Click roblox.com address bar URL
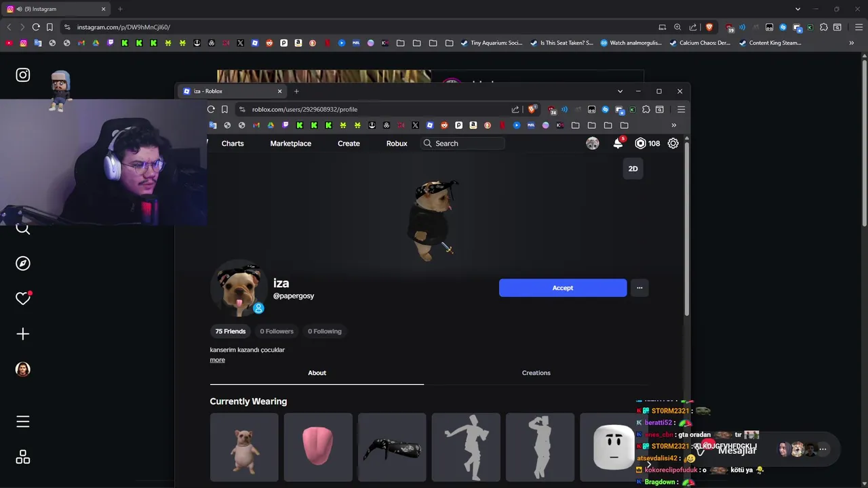 click(x=304, y=109)
